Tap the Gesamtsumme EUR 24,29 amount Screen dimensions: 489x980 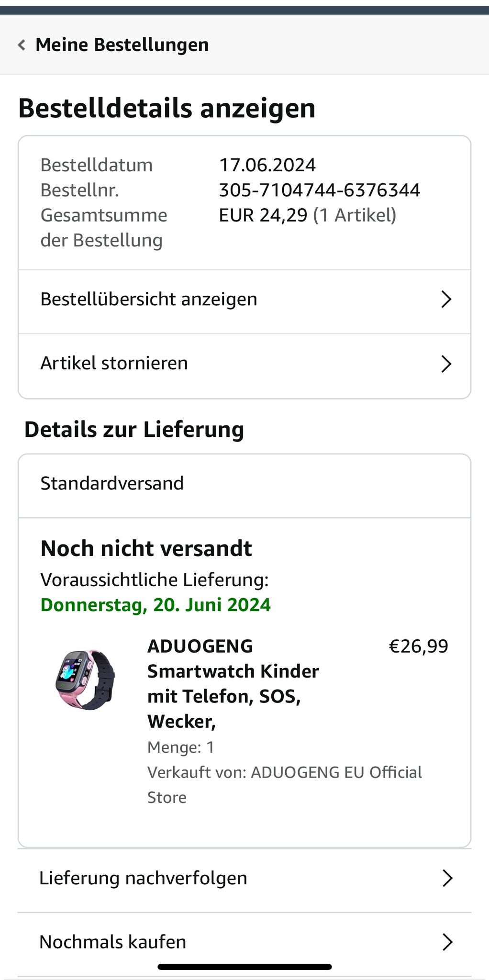(263, 216)
